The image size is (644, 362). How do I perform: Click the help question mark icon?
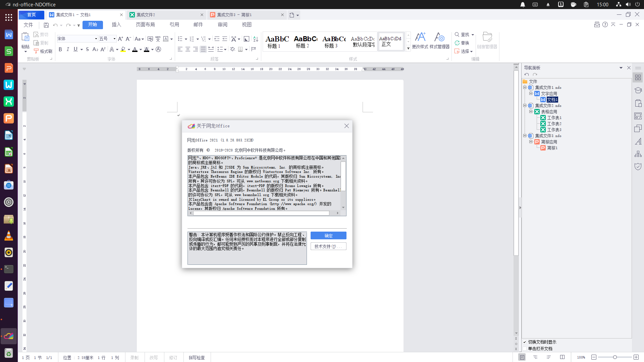coord(605,24)
